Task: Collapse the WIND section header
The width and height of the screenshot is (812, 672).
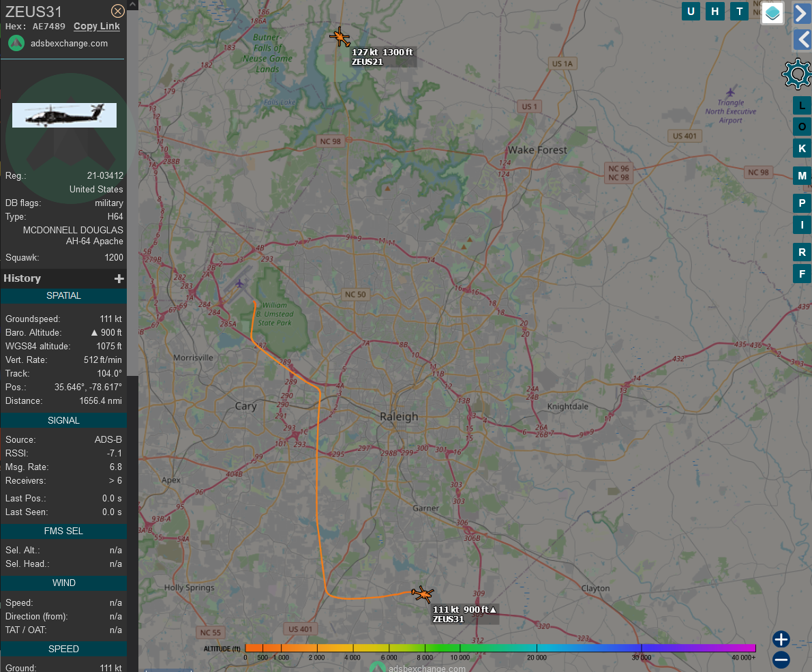Action: (63, 583)
